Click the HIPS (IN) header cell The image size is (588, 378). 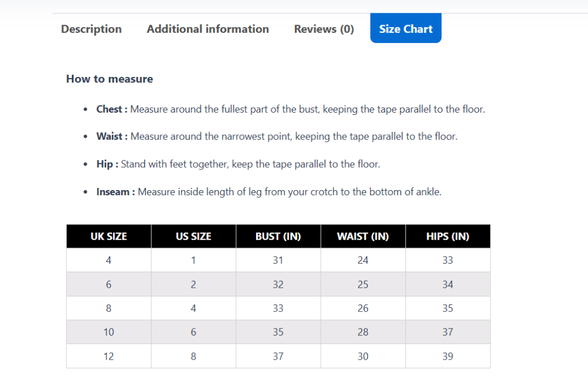[448, 236]
